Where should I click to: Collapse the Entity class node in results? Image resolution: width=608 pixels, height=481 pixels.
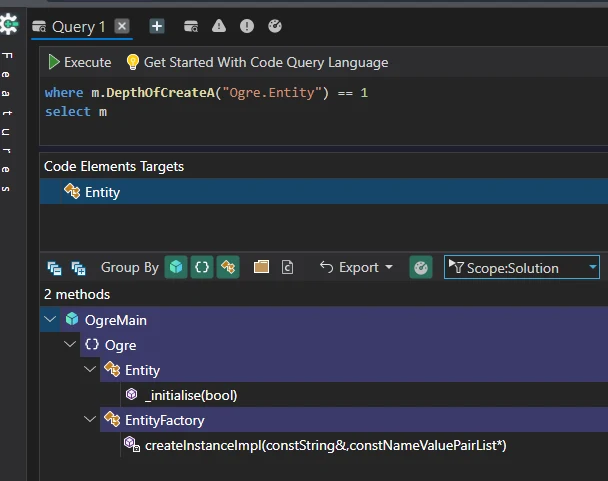[x=90, y=369]
